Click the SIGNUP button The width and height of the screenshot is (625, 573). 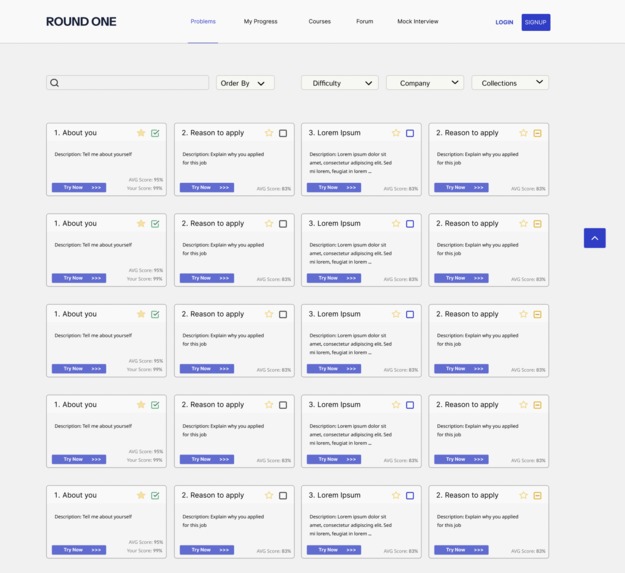[536, 22]
